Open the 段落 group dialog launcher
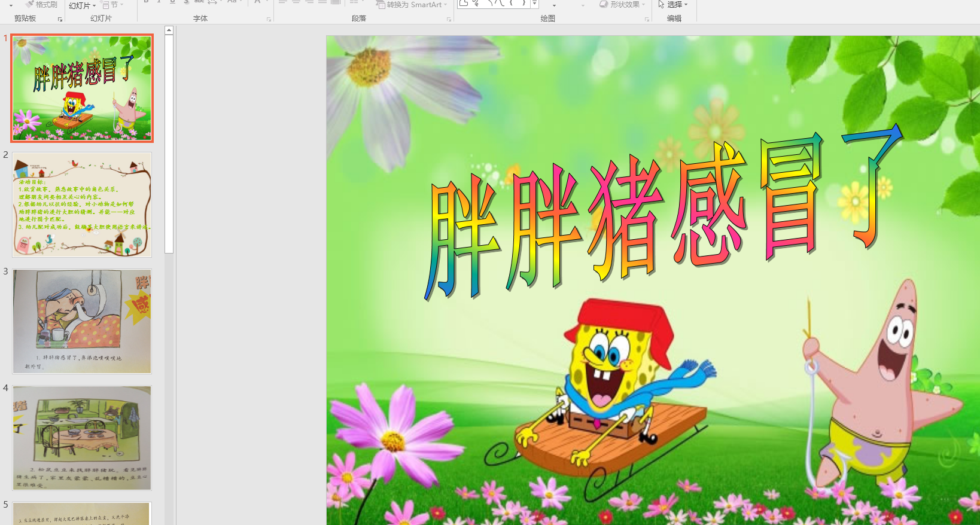The width and height of the screenshot is (980, 525). tap(449, 19)
